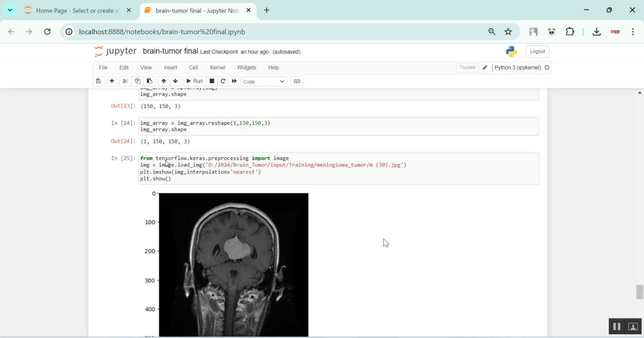Image resolution: width=644 pixels, height=338 pixels.
Task: Click the address bar URL field
Action: coord(258,32)
